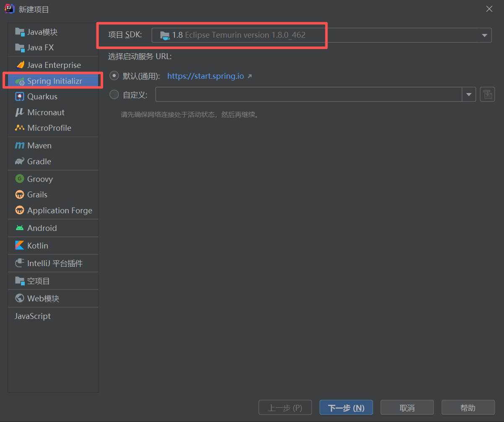Click the Kotlin logo icon

(20, 246)
